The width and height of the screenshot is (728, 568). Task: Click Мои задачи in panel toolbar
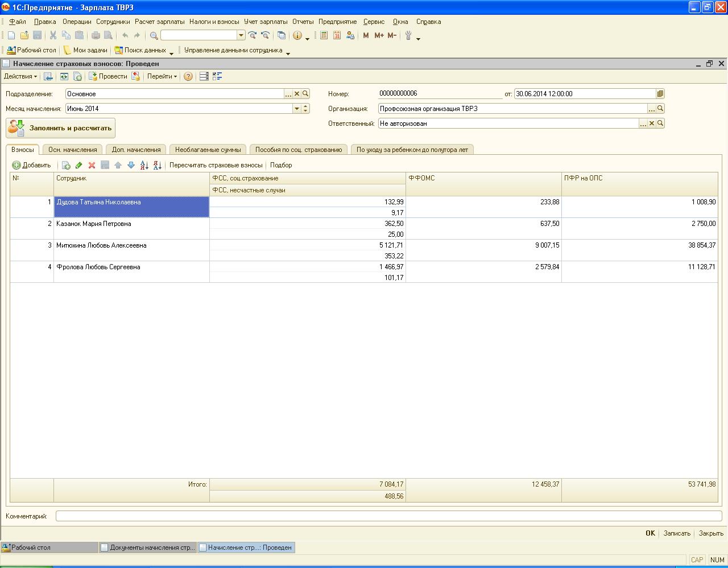(x=85, y=50)
